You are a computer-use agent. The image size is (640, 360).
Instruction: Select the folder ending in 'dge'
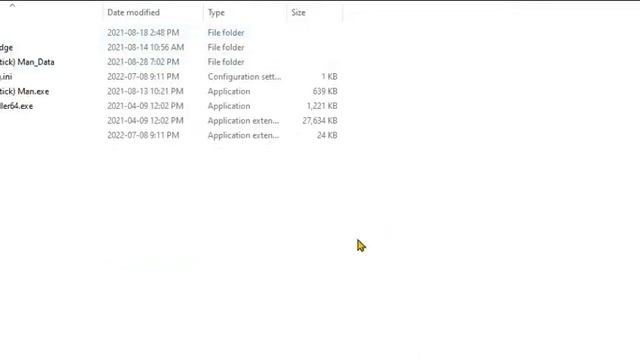(6, 48)
